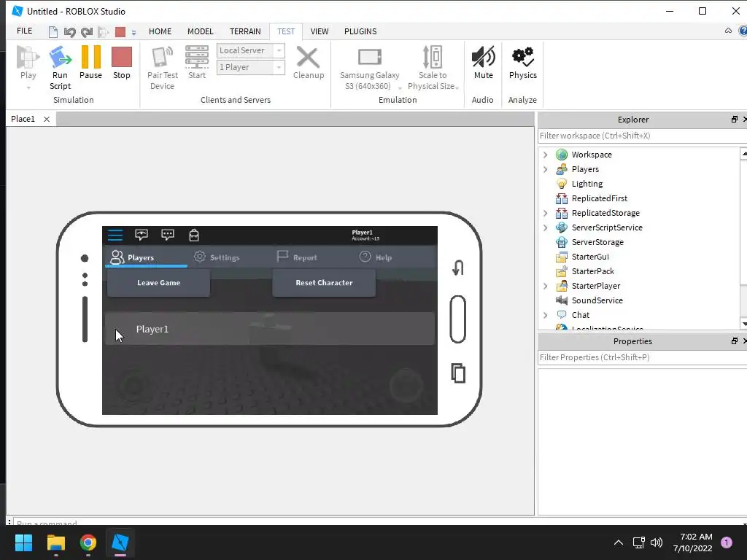Click Pair Test Device icon
The image size is (747, 560).
pos(162,57)
